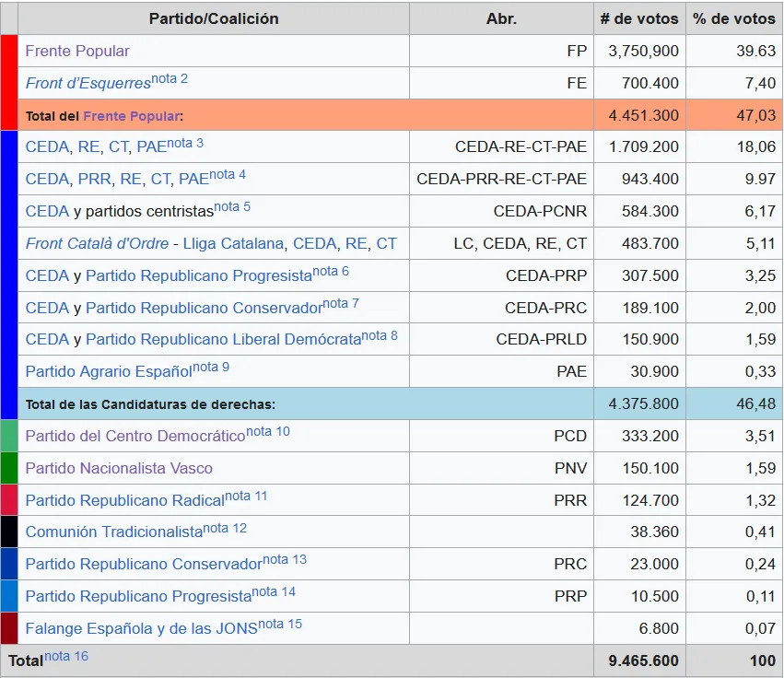This screenshot has height=678, width=784.
Task: Open the Partido Republicano Radical link
Action: click(x=125, y=500)
